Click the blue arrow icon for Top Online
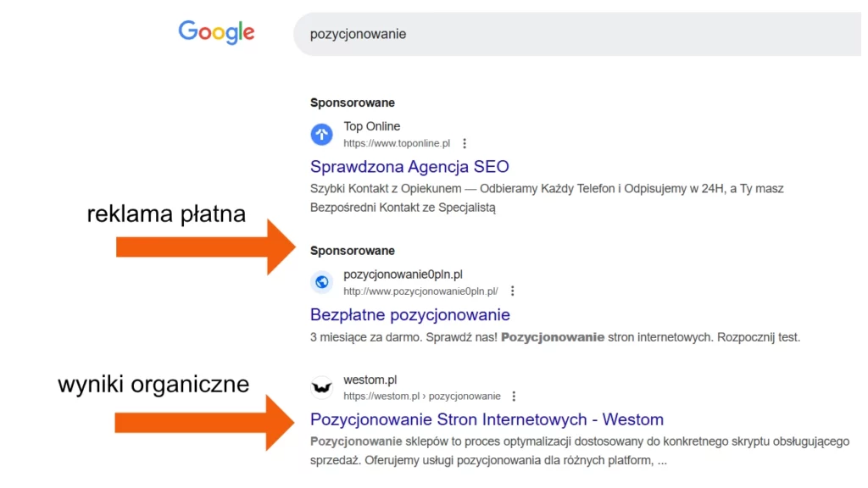The height and width of the screenshot is (488, 868). point(320,134)
